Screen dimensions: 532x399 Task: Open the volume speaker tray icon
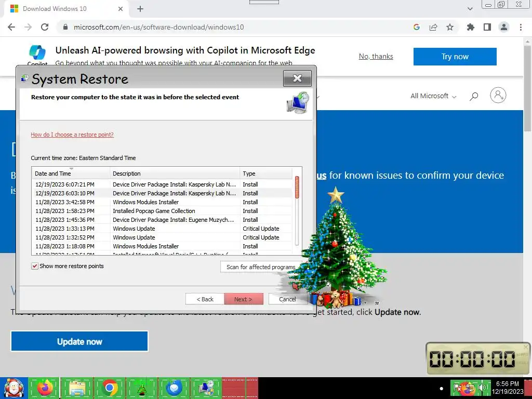coord(482,387)
